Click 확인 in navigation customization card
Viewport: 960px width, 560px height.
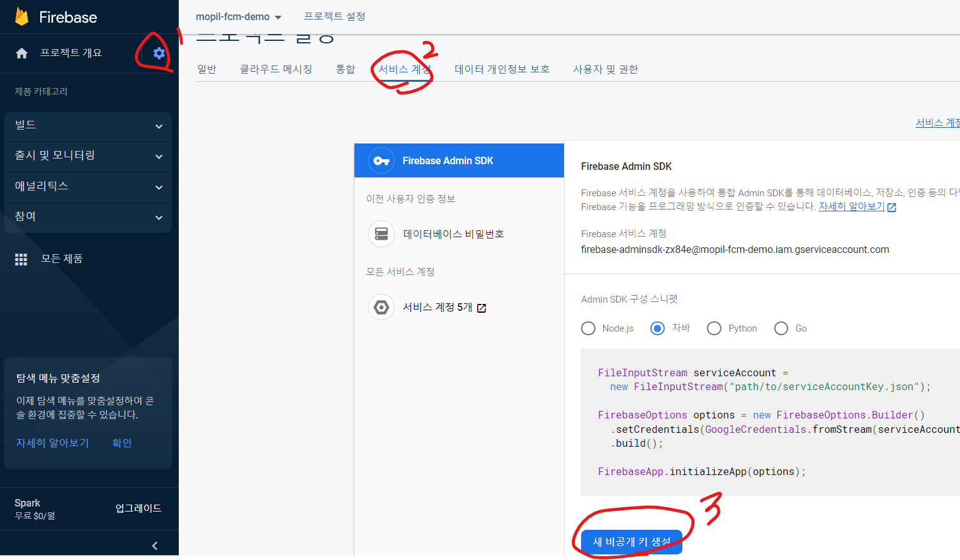point(122,443)
